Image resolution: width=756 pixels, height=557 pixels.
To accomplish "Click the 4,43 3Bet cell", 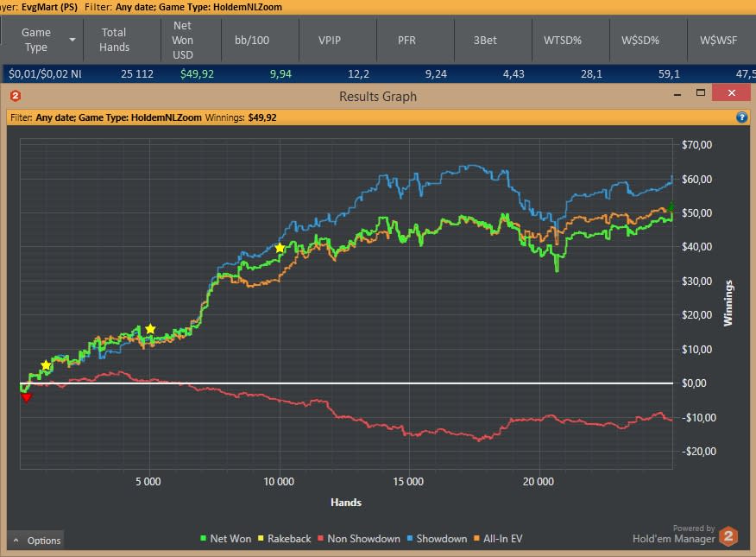I will point(513,73).
